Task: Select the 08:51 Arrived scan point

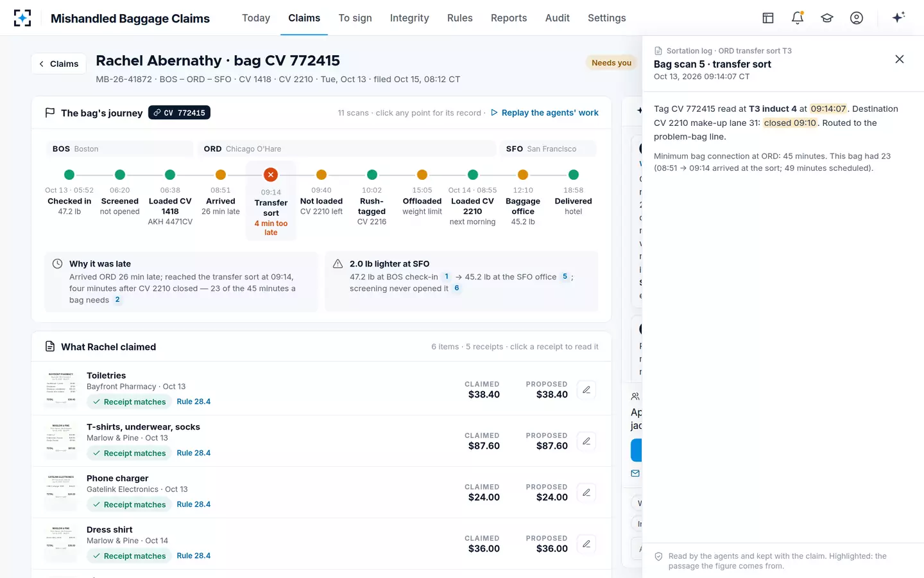Action: coord(221,193)
